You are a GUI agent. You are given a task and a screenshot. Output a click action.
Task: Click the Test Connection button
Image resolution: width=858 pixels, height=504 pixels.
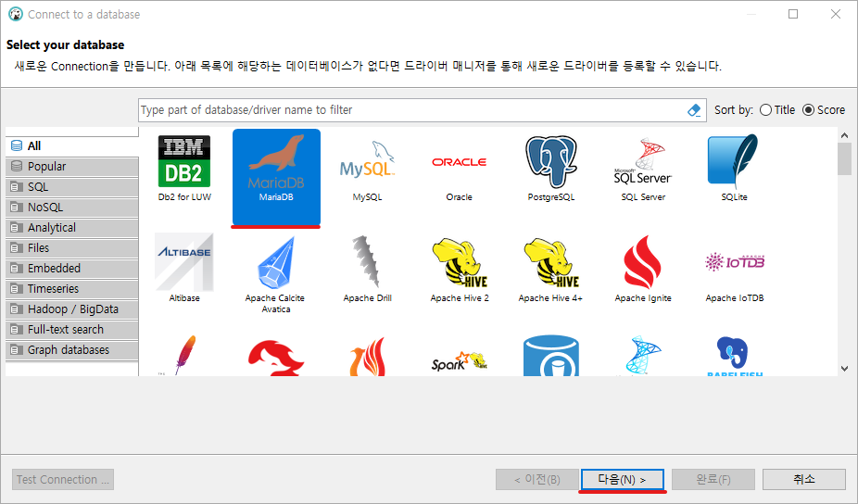tap(63, 479)
